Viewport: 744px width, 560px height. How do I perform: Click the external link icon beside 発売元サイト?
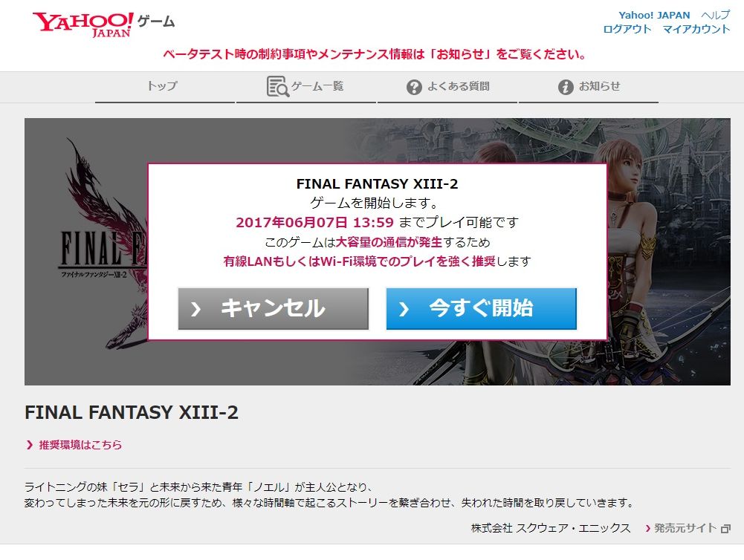[x=725, y=529]
